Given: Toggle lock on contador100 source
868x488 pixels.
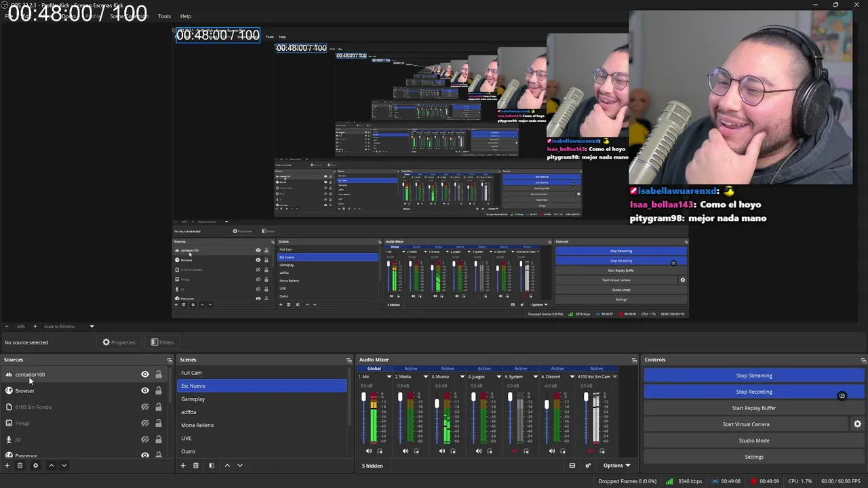Looking at the screenshot, I should 159,374.
